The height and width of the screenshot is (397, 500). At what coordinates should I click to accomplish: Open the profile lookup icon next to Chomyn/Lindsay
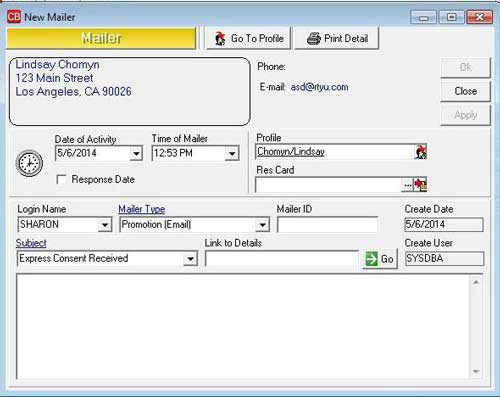420,152
